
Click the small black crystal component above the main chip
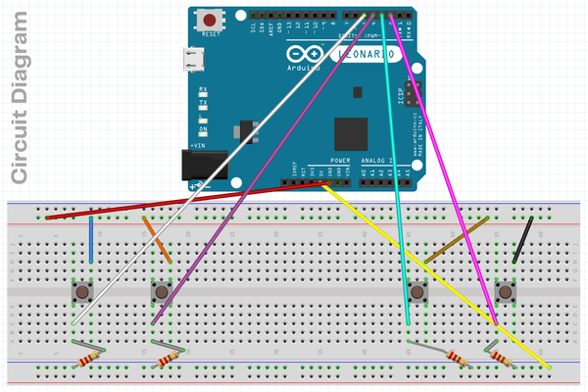[x=358, y=92]
